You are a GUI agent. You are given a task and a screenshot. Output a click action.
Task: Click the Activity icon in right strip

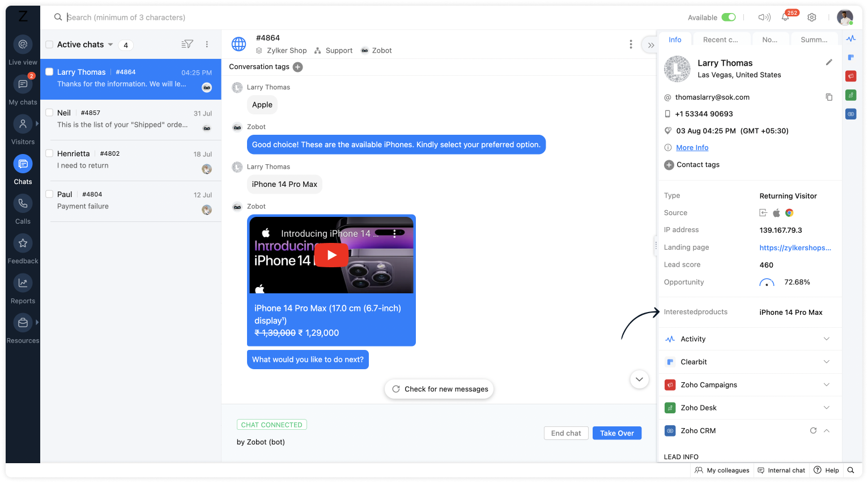(x=851, y=39)
